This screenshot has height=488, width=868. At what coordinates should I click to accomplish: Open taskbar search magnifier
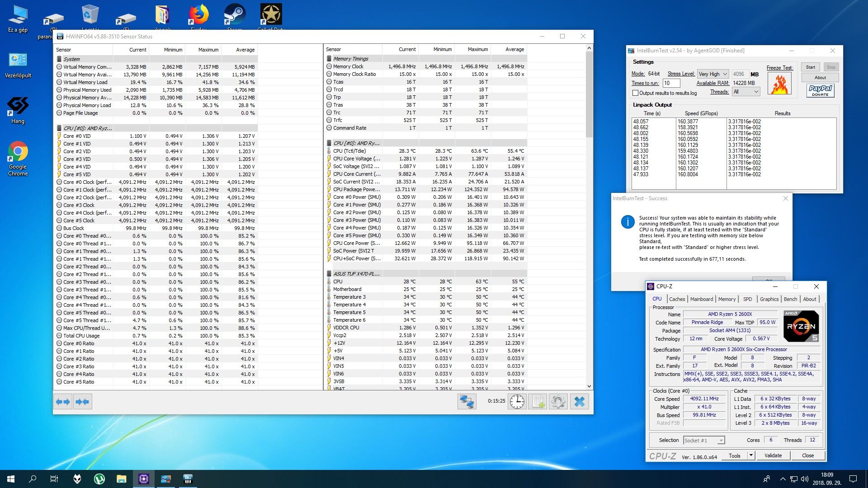click(33, 479)
